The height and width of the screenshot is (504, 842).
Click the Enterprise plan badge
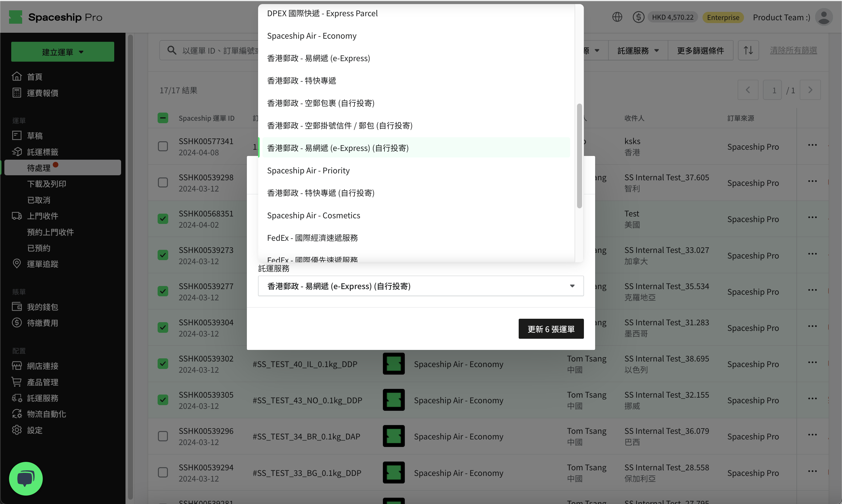click(723, 17)
